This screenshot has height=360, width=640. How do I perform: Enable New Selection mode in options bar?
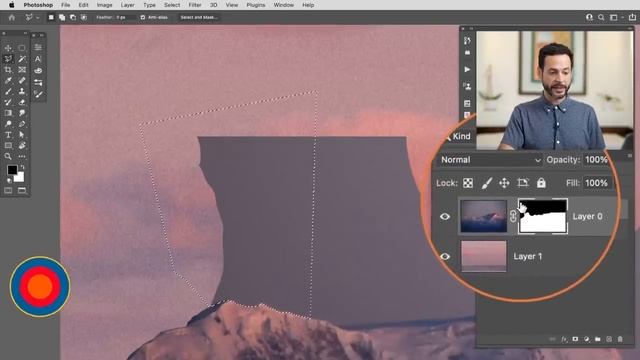(x=51, y=18)
